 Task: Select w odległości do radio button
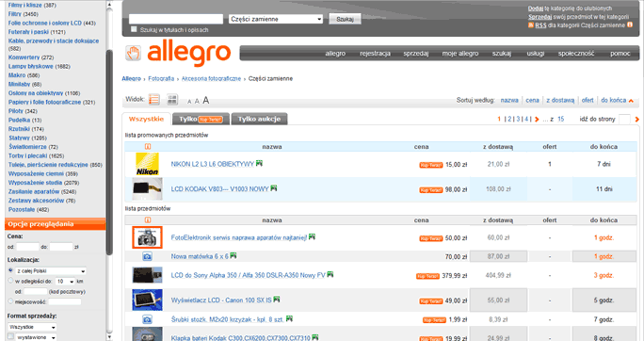pyautogui.click(x=10, y=281)
